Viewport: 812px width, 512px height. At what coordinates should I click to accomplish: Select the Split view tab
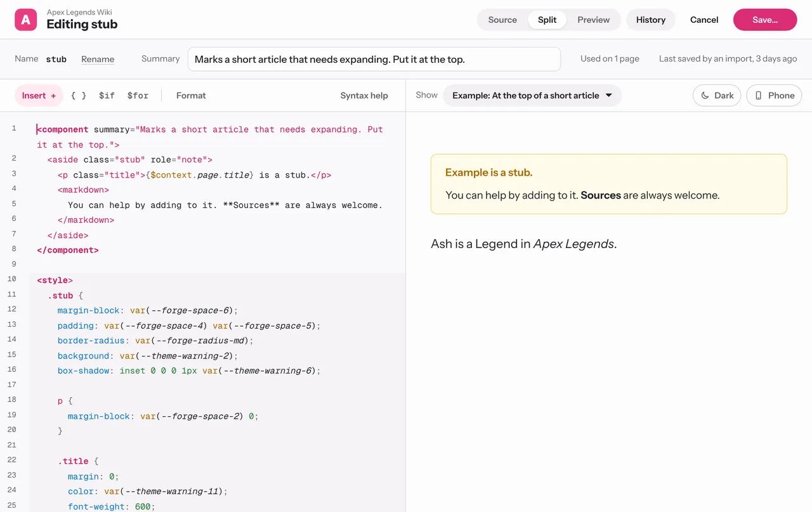547,20
